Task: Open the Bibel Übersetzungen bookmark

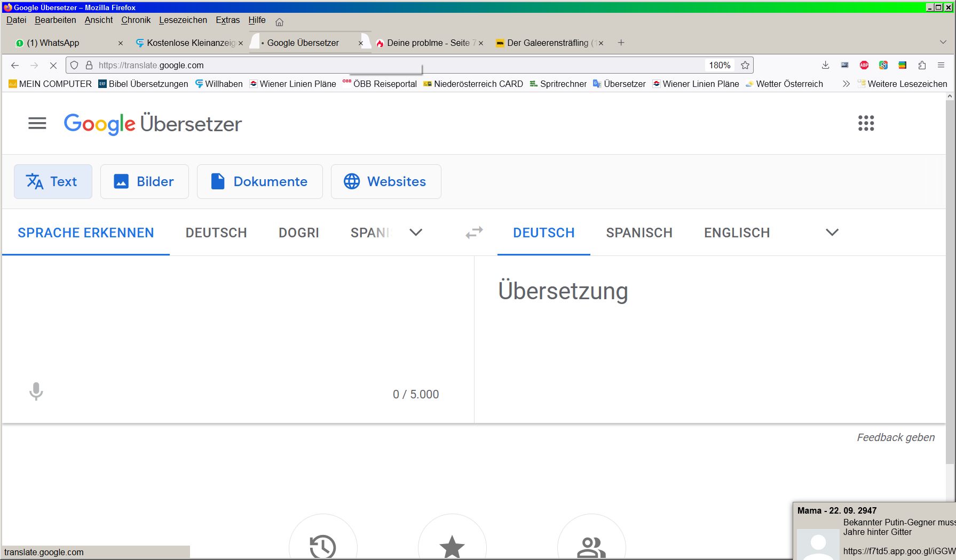Action: pyautogui.click(x=143, y=84)
